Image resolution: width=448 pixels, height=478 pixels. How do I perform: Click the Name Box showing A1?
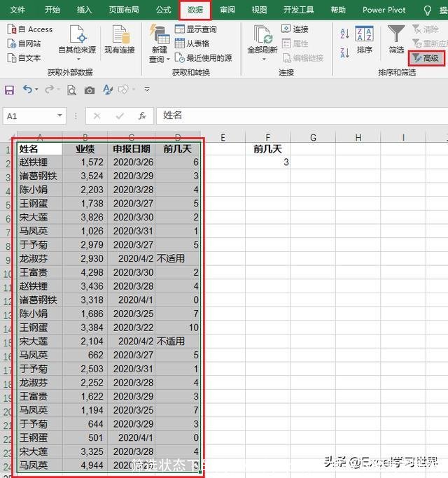[x=29, y=116]
